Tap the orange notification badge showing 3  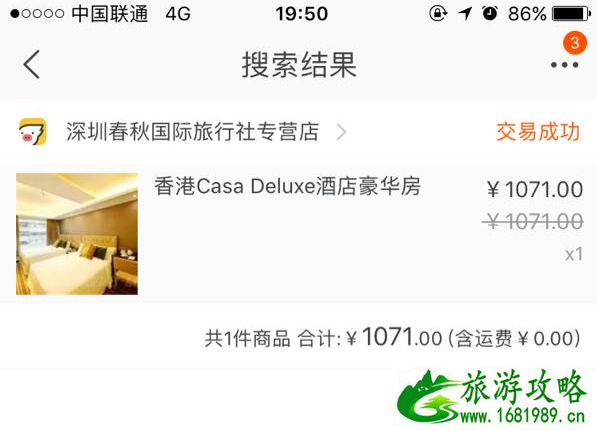pyautogui.click(x=575, y=43)
